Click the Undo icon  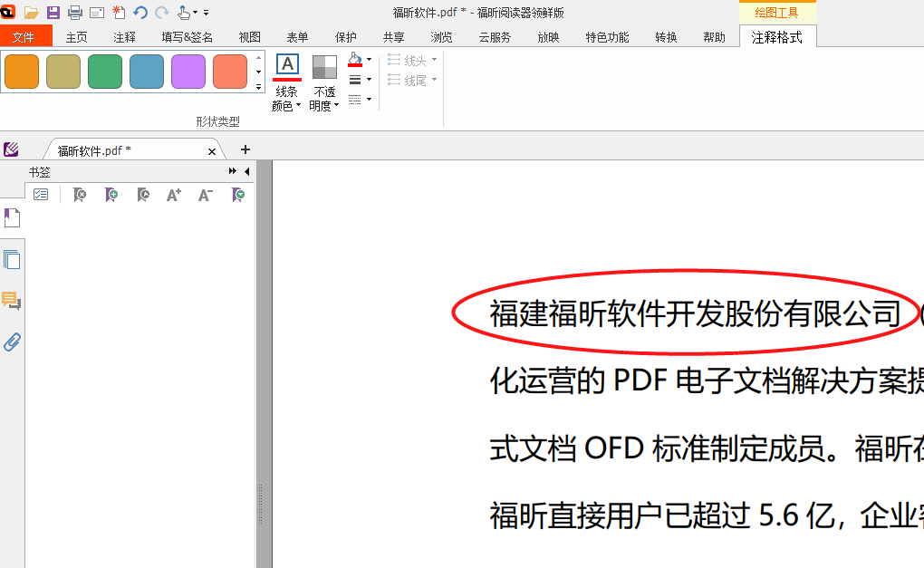click(x=140, y=12)
